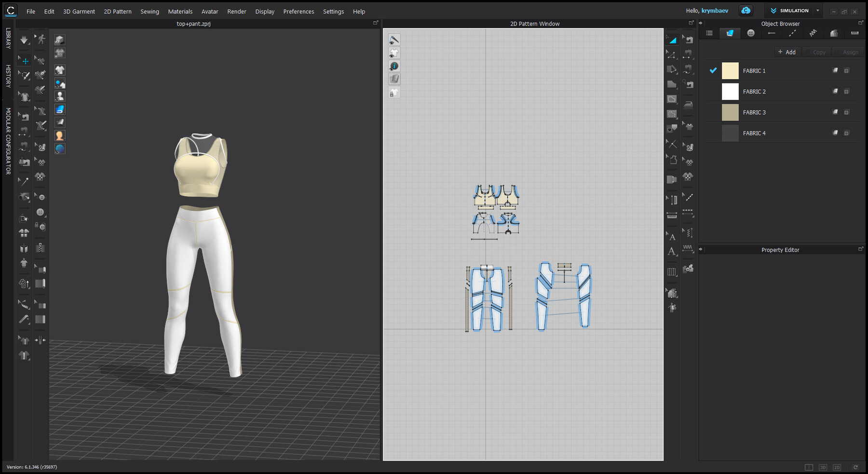
Task: Select the 2D Pattern Annotation 'A' tool
Action: point(672,251)
